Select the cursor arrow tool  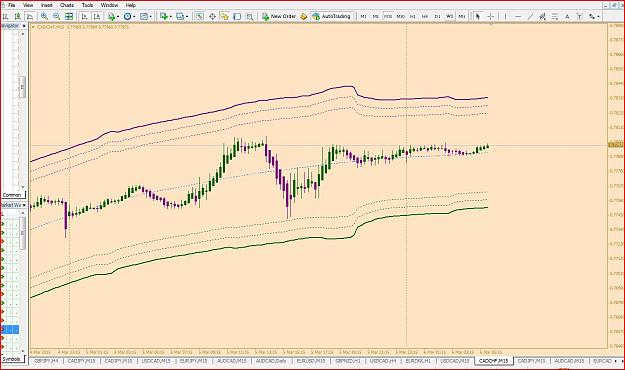tap(478, 16)
